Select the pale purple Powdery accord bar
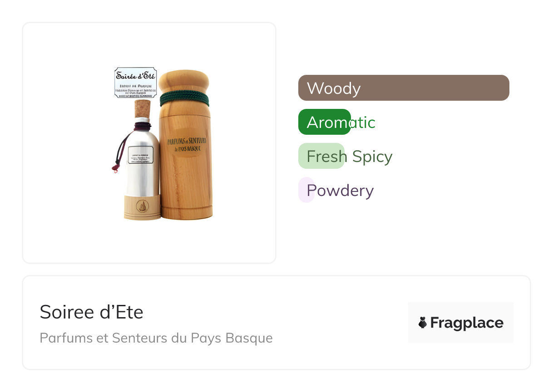 coord(306,190)
